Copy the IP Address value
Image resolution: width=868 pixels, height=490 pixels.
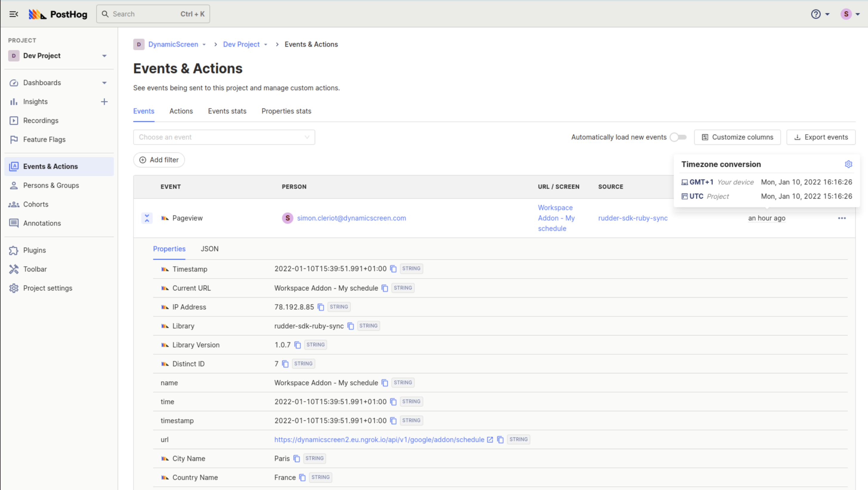pyautogui.click(x=321, y=307)
